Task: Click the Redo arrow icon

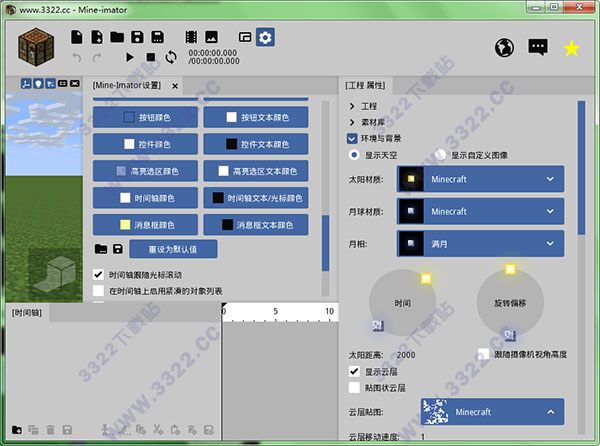Action: [x=97, y=57]
